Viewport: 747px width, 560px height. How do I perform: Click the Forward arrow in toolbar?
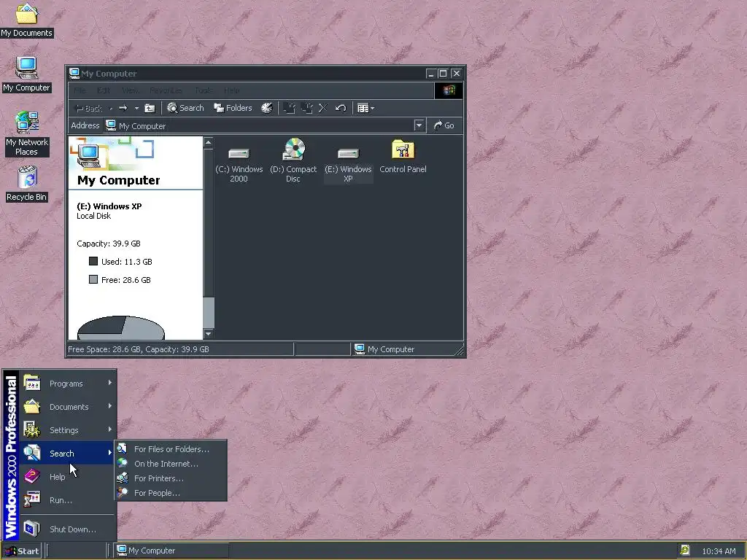coord(123,108)
